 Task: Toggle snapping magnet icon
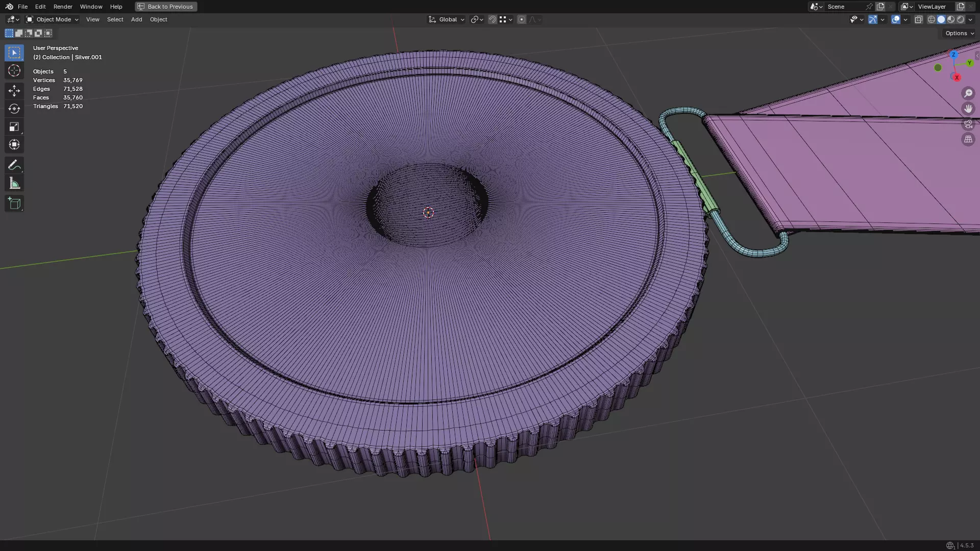[492, 19]
